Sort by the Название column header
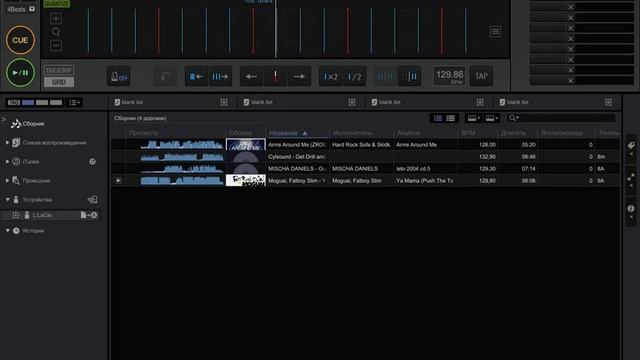This screenshot has width=640, height=360. [x=298, y=133]
